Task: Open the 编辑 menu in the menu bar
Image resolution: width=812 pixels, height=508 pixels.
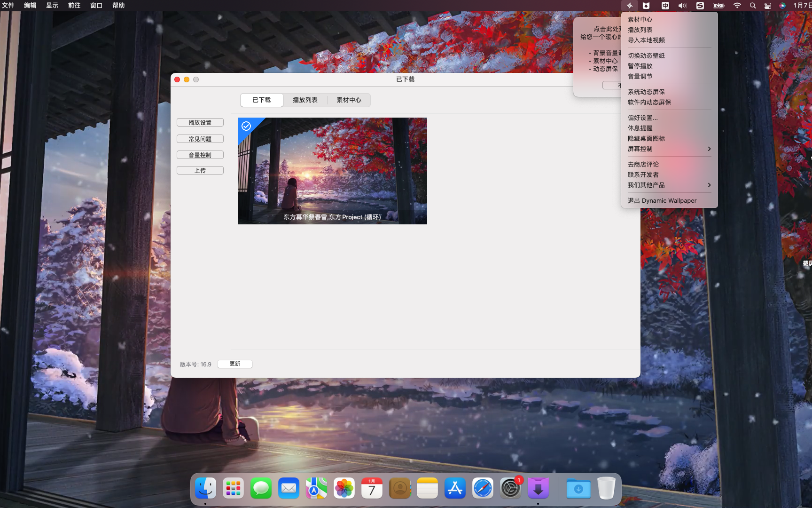Action: [30, 6]
